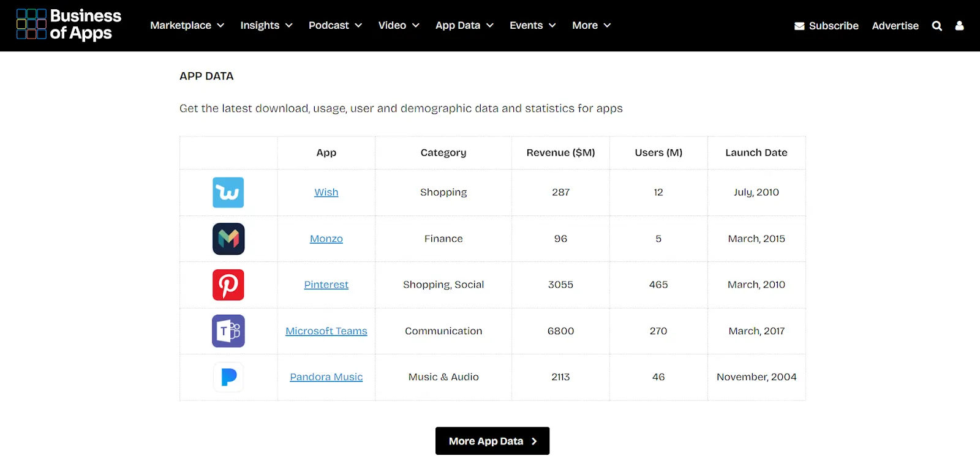Select users value 46
Viewport: 980px width, 456px height.
pos(658,377)
